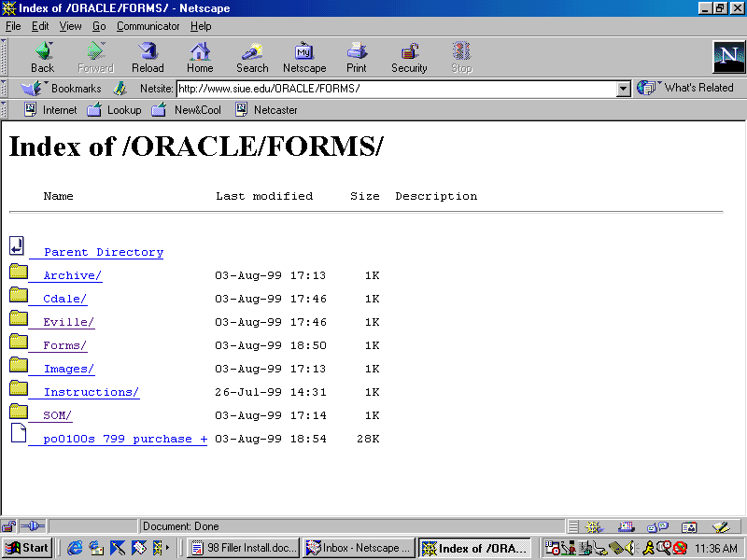Open the Search toolbar button
Screen dimensions: 747x560
coord(252,57)
